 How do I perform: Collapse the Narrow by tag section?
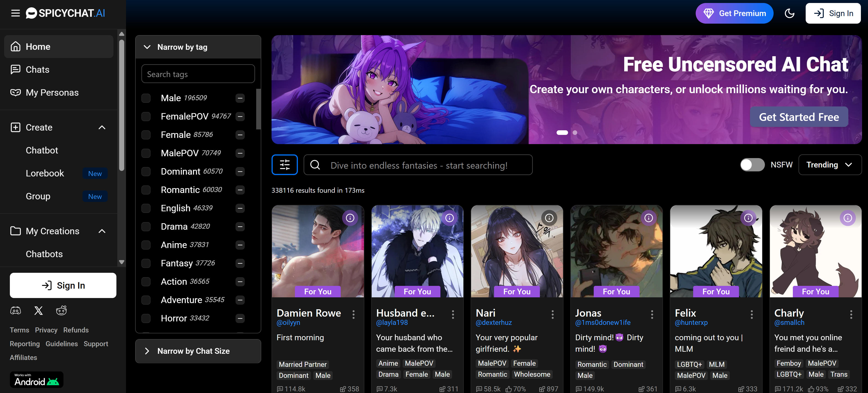[x=147, y=47]
